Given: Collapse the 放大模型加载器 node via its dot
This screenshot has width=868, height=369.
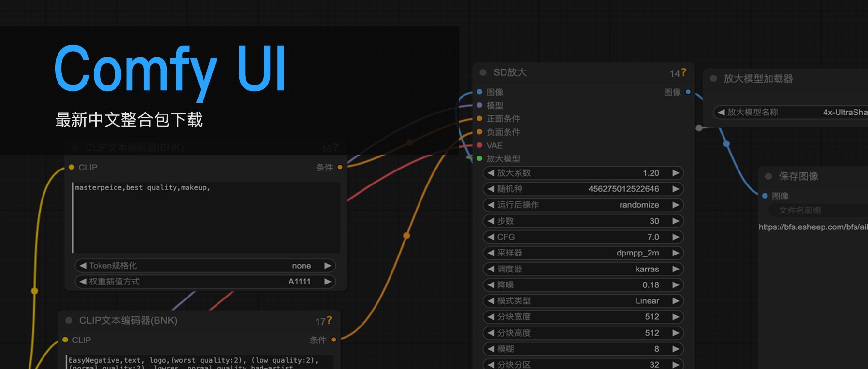Looking at the screenshot, I should tap(713, 78).
